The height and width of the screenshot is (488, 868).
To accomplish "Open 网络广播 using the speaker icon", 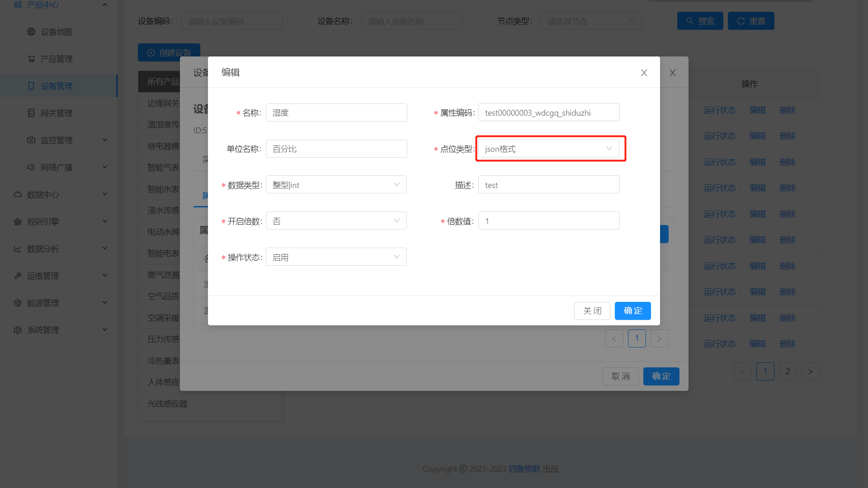I will point(31,167).
